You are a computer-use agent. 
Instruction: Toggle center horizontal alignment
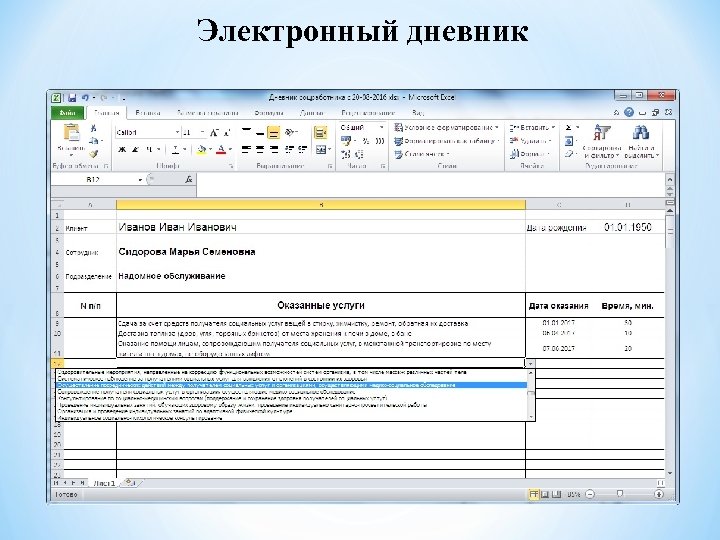260,149
